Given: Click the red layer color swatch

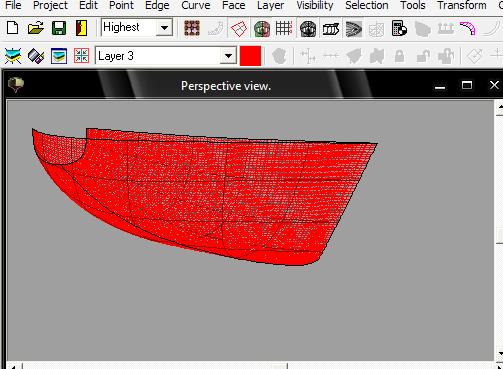Looking at the screenshot, I should click(x=250, y=56).
